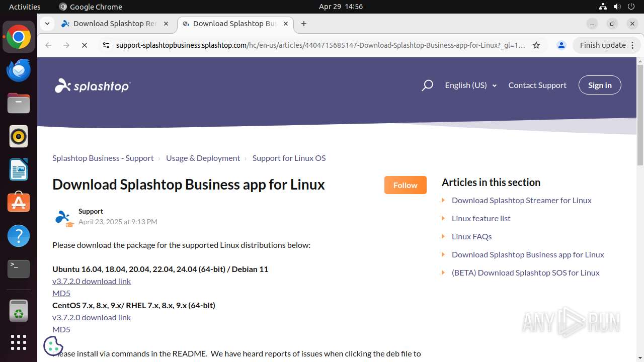The width and height of the screenshot is (644, 362).
Task: Open Support for Linux OS breadcrumb
Action: point(289,158)
